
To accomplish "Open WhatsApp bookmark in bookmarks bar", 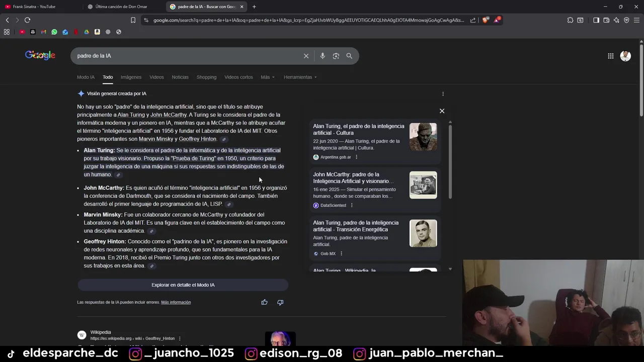I will click(x=54, y=32).
